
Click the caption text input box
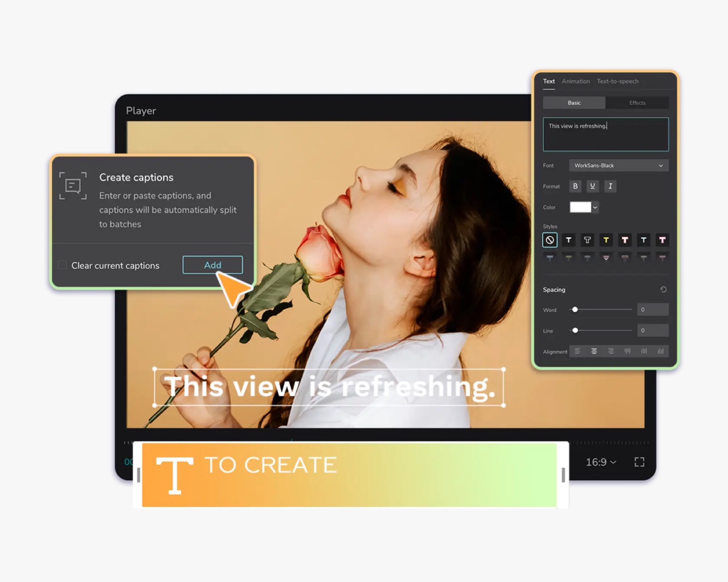pos(606,135)
